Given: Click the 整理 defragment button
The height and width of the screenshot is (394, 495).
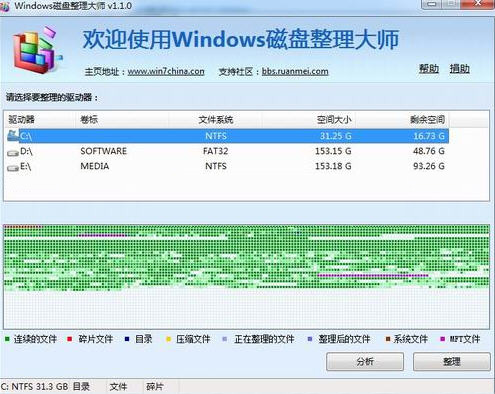Looking at the screenshot, I should (452, 361).
